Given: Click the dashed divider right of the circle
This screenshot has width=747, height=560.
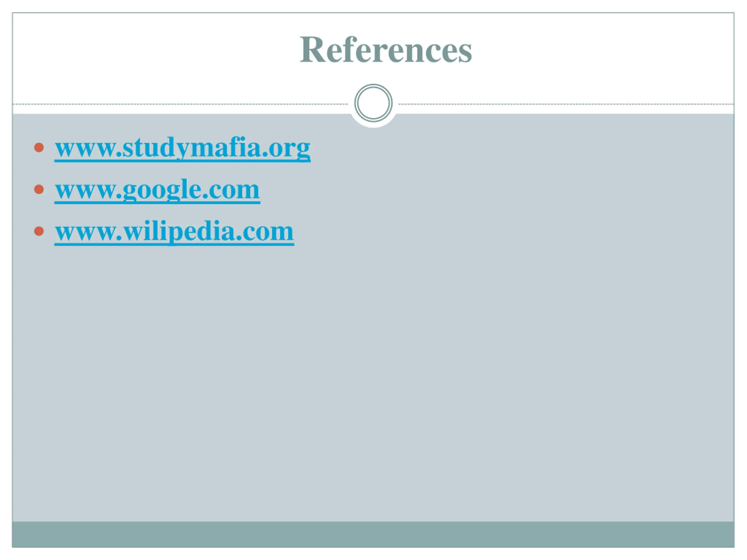Looking at the screenshot, I should pos(566,104).
